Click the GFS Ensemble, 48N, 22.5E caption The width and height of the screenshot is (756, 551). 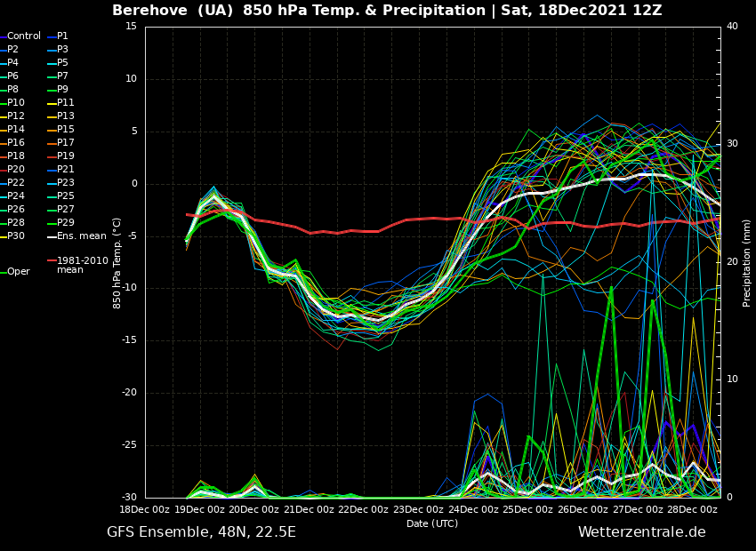[x=201, y=532]
